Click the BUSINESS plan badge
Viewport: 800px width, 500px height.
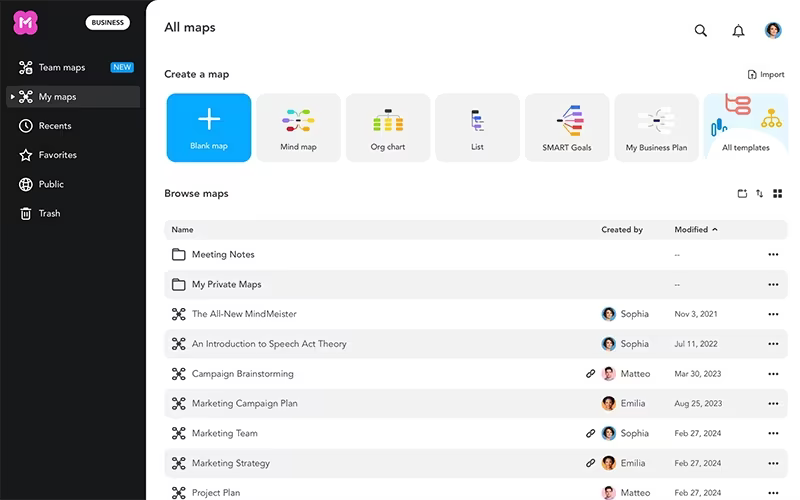point(108,22)
